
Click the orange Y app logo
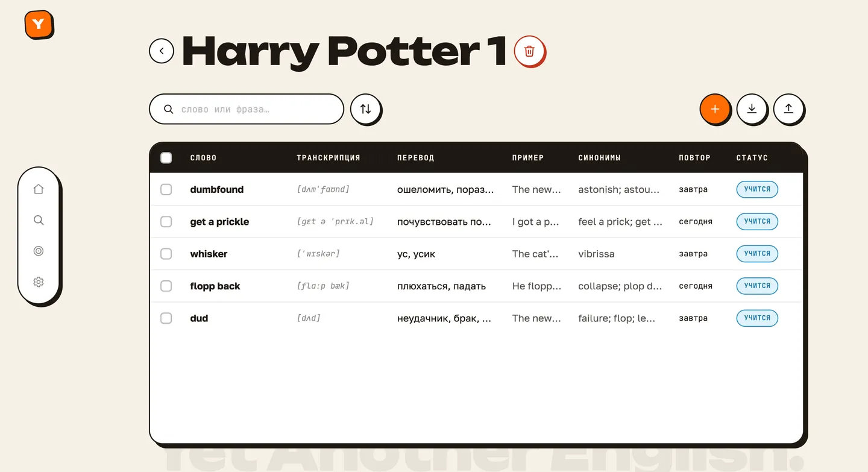[39, 25]
